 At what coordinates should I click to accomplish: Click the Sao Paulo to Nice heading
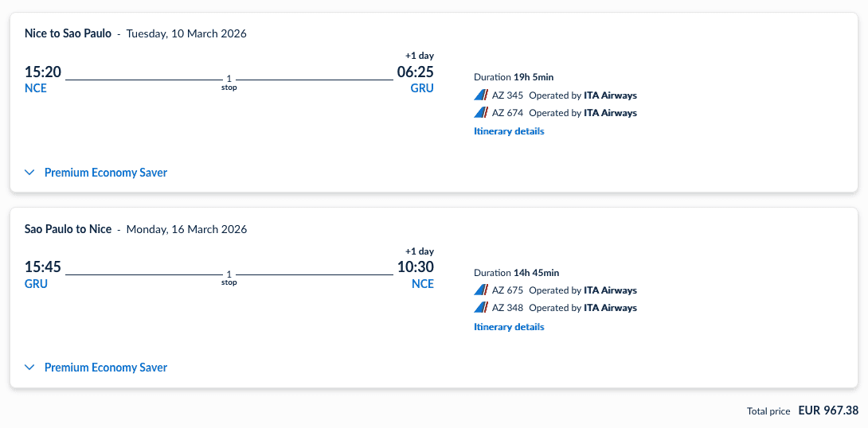(68, 229)
